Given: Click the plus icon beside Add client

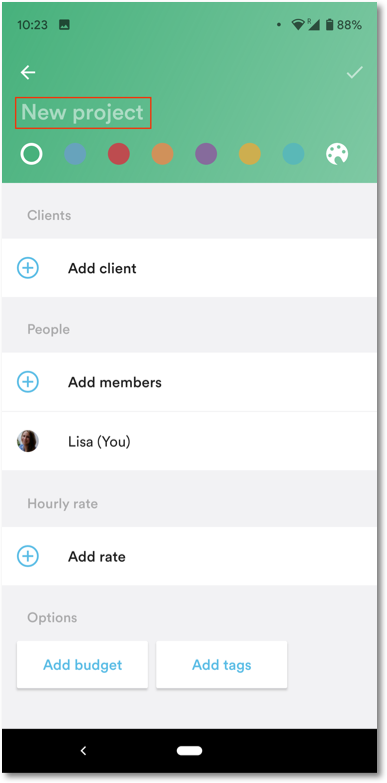Looking at the screenshot, I should (28, 268).
